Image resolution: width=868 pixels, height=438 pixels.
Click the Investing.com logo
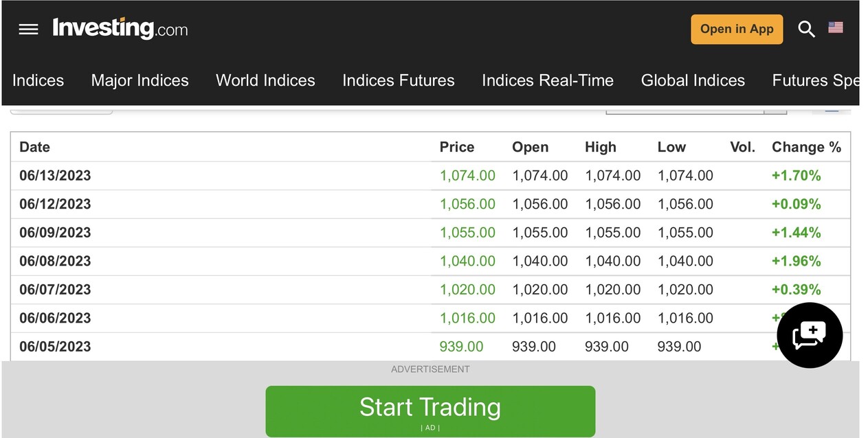(120, 29)
